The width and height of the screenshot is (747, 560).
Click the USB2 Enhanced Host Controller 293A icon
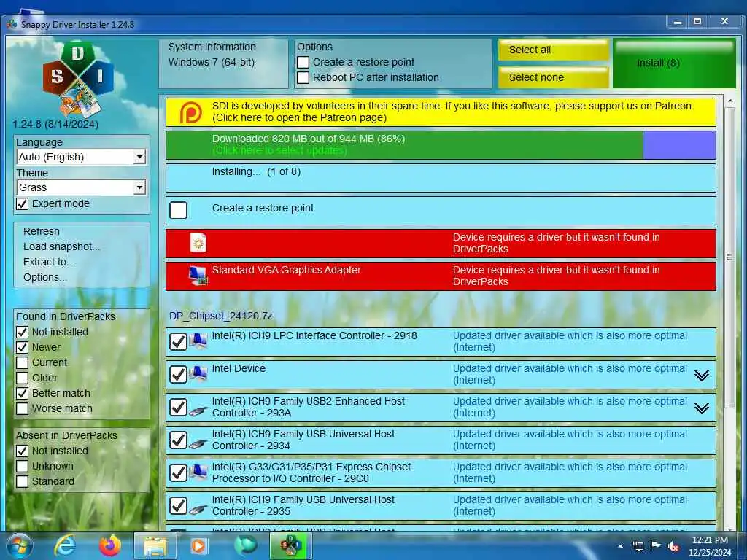click(198, 410)
